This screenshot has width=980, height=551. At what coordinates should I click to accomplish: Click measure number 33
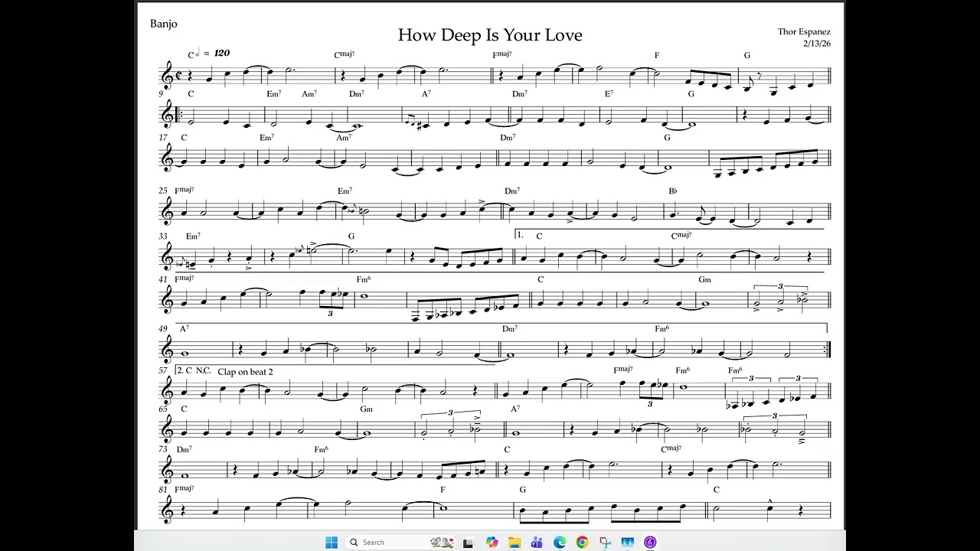tap(163, 236)
